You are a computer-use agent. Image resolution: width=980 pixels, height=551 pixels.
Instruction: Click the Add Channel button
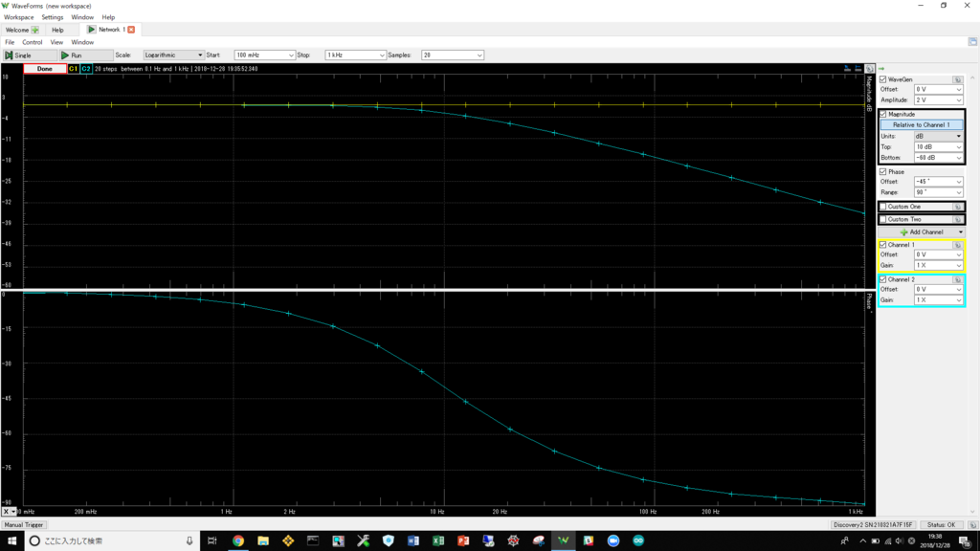pos(922,231)
